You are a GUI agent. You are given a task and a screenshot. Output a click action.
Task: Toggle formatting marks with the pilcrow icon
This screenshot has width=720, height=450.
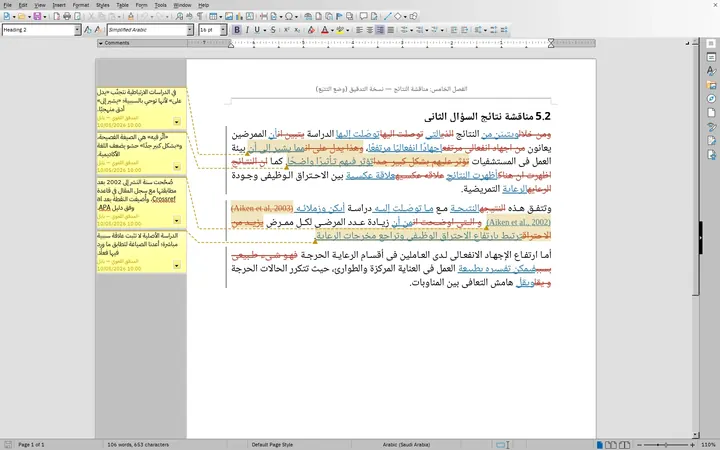point(200,17)
